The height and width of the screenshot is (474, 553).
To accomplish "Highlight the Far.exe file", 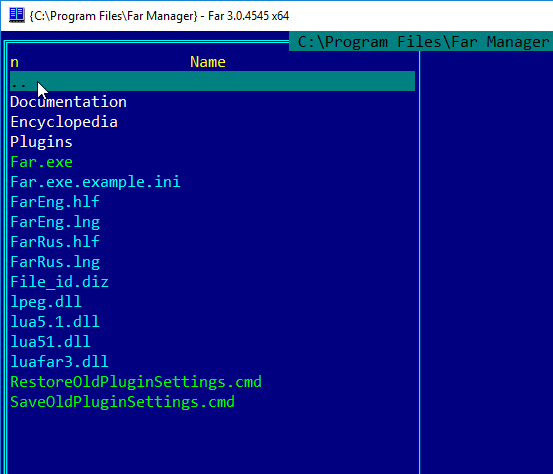I will 41,162.
